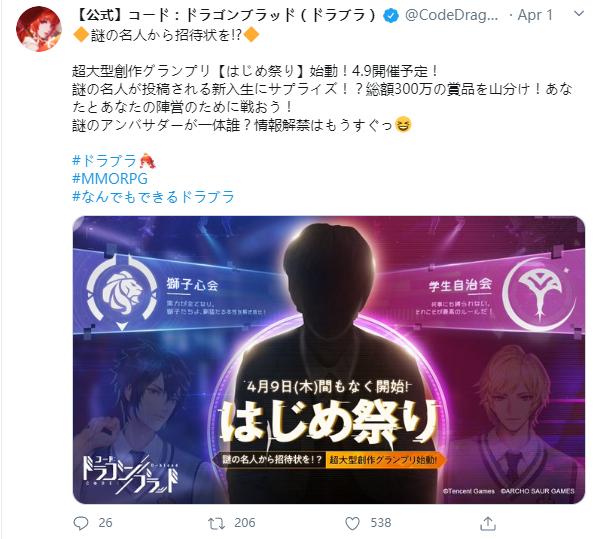Click the @CodeDrag... account handle
The width and height of the screenshot is (596, 539).
click(x=452, y=15)
